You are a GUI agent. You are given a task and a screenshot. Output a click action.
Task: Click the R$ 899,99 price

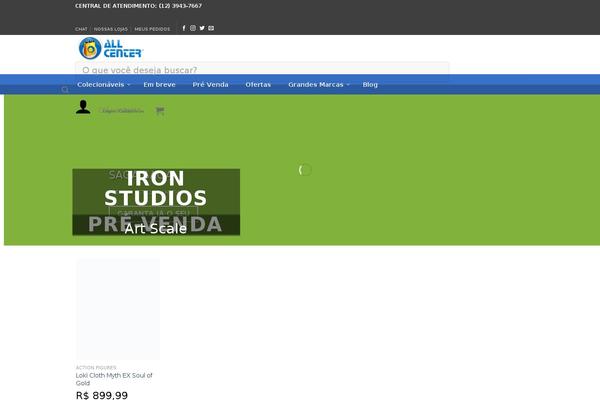click(102, 395)
